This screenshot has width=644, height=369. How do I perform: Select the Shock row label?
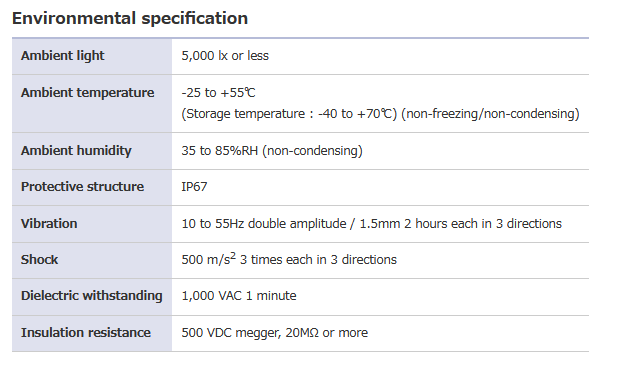tap(39, 259)
